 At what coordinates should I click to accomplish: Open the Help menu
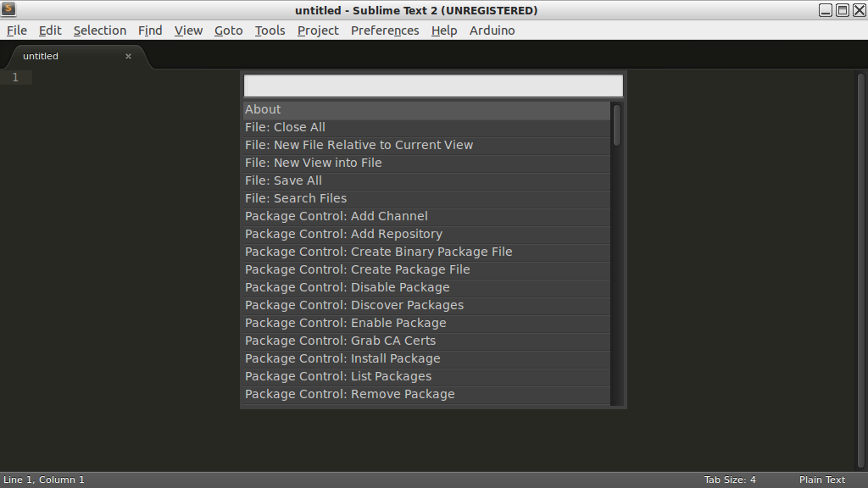click(444, 30)
